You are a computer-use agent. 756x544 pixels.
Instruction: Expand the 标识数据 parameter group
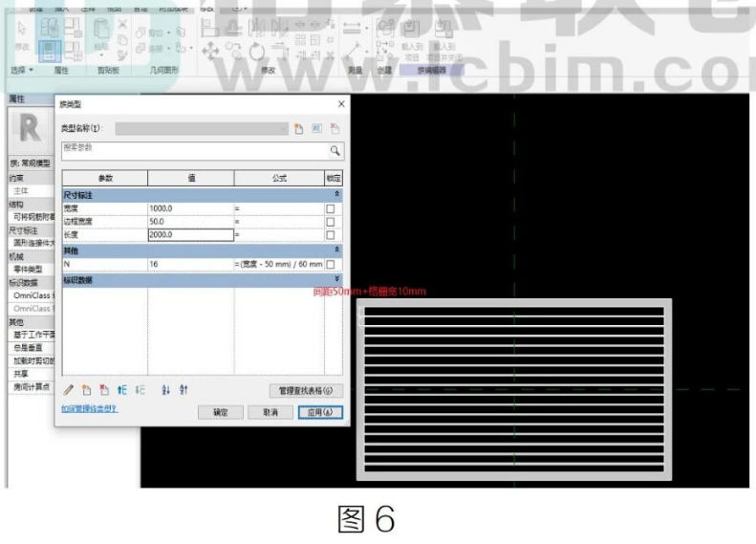pyautogui.click(x=336, y=279)
